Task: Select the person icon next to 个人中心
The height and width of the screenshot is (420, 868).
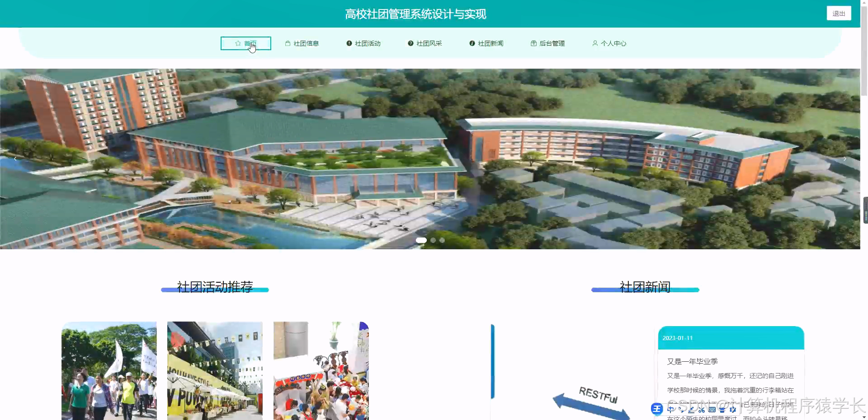Action: coord(594,43)
